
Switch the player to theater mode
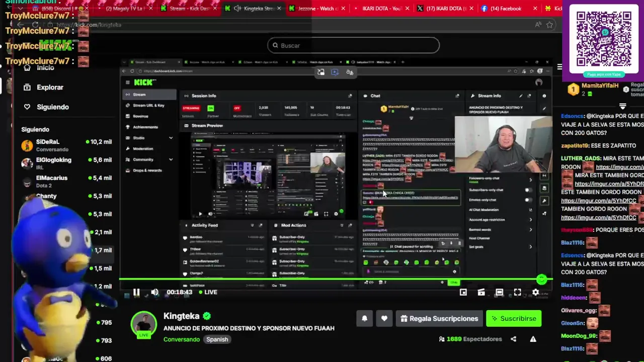coord(499,292)
